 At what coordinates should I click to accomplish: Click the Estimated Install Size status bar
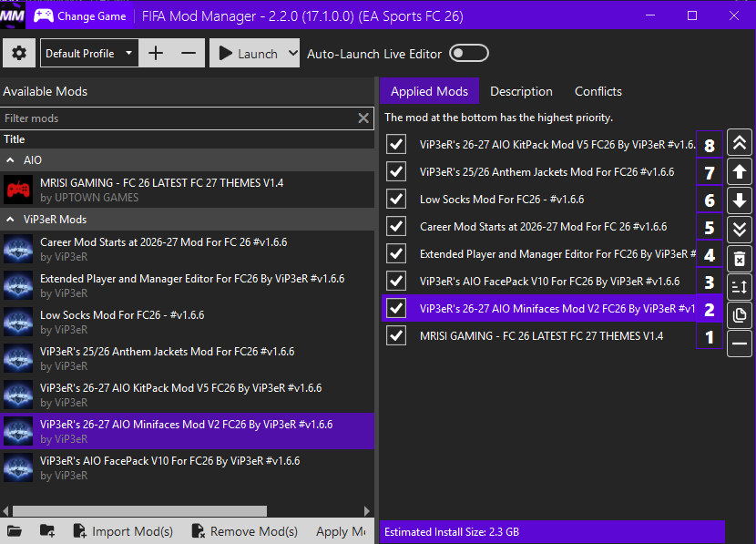pyautogui.click(x=553, y=532)
